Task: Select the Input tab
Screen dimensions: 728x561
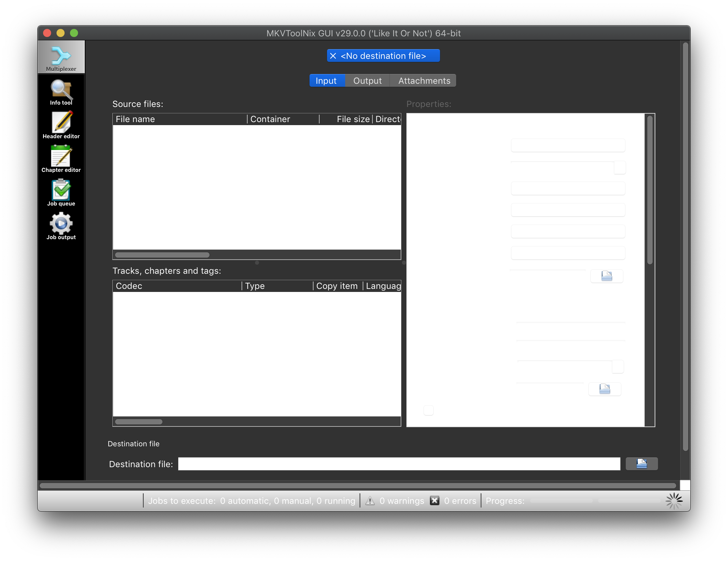Action: pyautogui.click(x=326, y=81)
